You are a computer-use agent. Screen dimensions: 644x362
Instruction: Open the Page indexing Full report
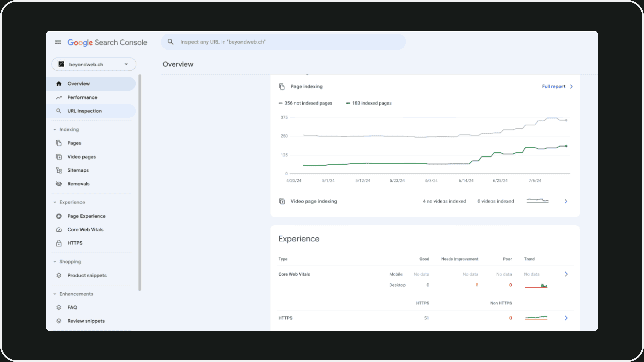click(x=553, y=87)
